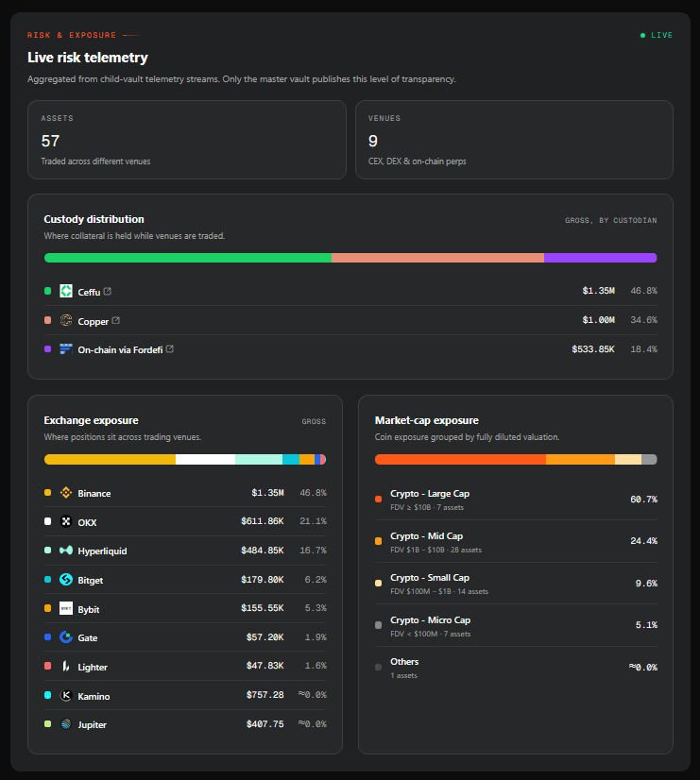Image resolution: width=700 pixels, height=780 pixels.
Task: Click the Others market-cap label
Action: 404,662
